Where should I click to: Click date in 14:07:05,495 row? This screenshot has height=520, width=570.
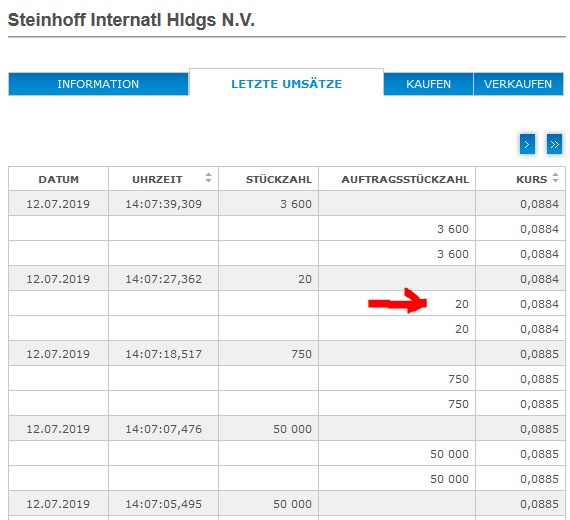[58, 504]
